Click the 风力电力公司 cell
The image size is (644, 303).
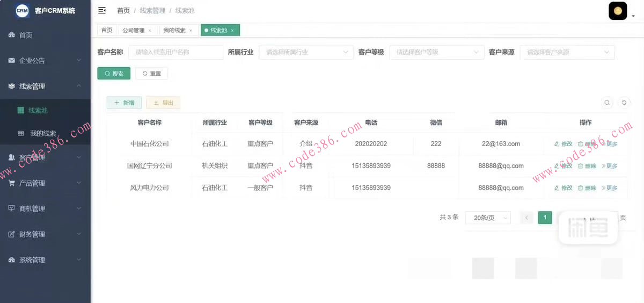click(x=149, y=188)
